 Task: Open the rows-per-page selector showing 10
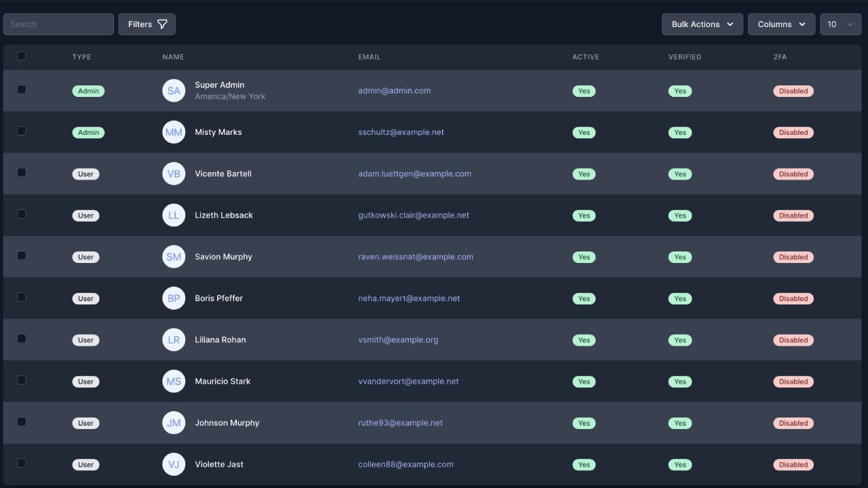840,24
